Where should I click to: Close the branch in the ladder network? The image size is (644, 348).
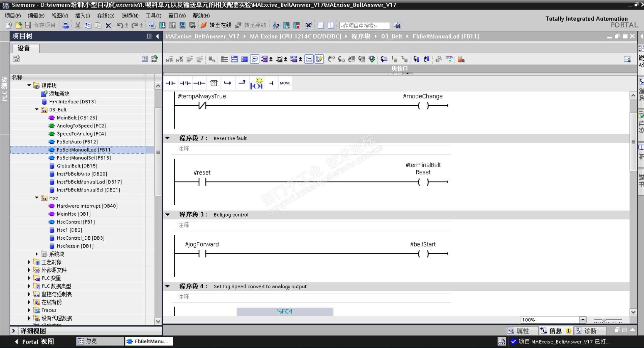[x=242, y=83]
